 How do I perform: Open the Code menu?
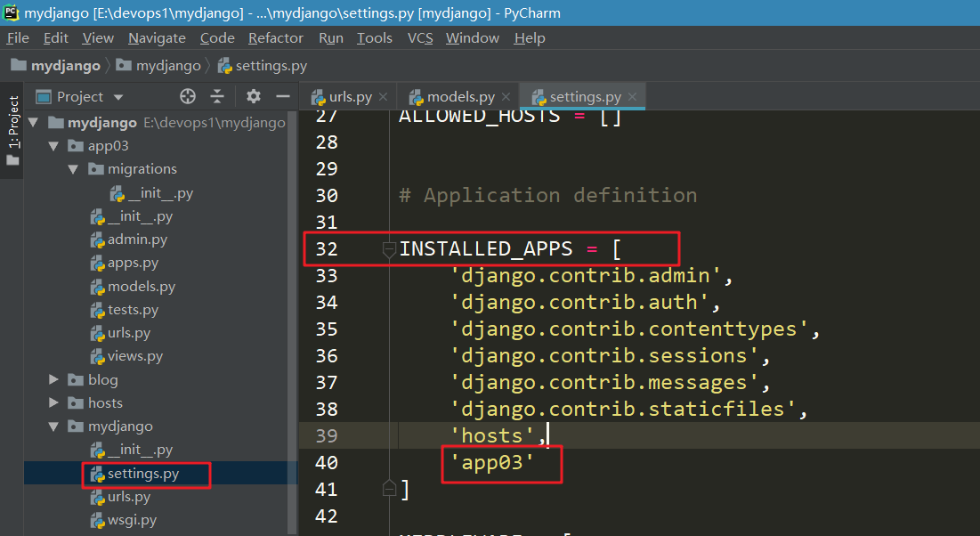click(217, 38)
